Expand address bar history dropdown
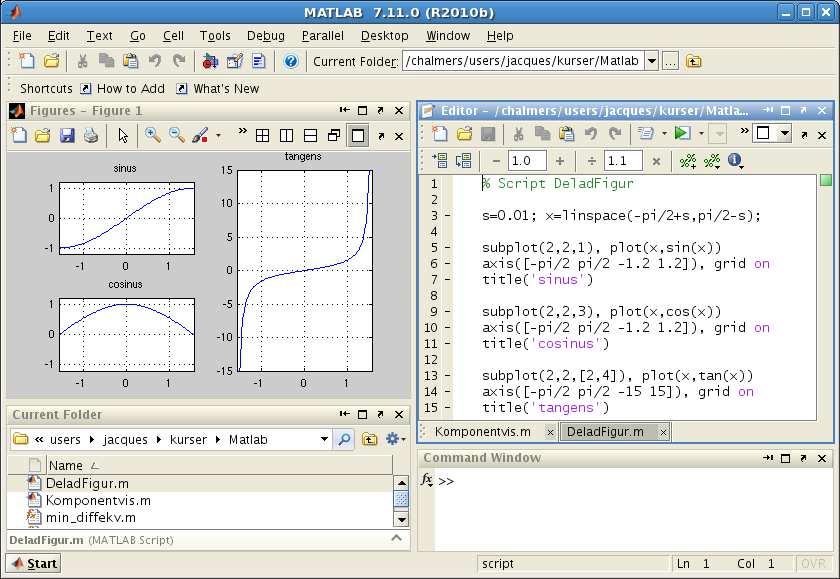Image resolution: width=840 pixels, height=579 pixels. tap(324, 440)
